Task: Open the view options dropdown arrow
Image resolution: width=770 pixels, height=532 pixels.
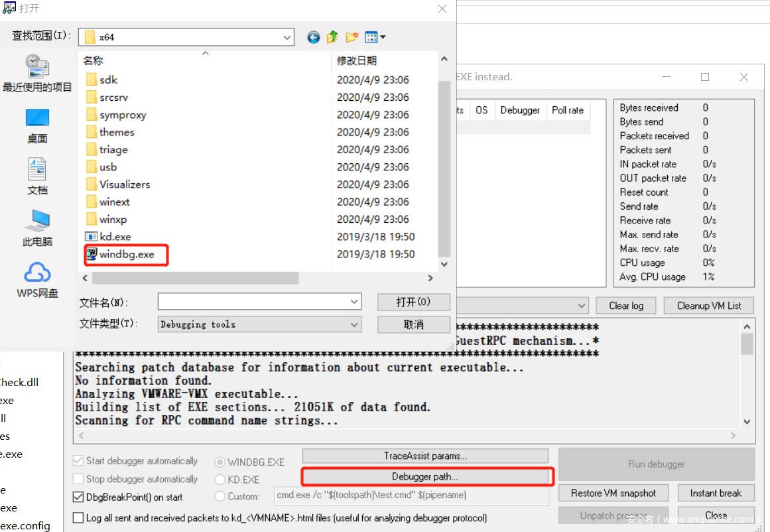Action: tap(383, 37)
